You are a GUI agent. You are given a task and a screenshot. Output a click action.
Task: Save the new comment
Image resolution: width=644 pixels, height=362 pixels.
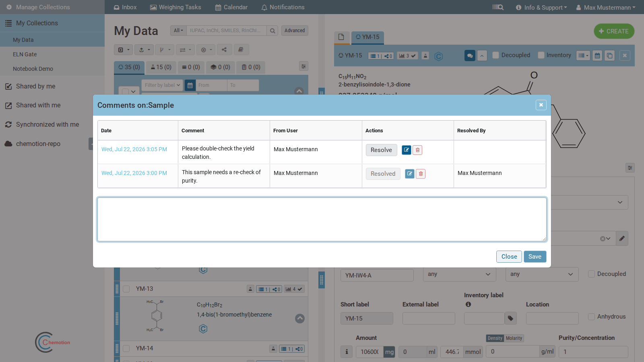(x=535, y=257)
